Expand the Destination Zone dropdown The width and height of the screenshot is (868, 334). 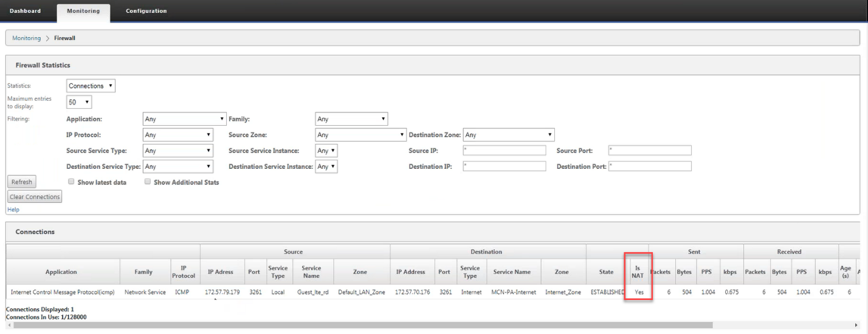click(x=509, y=135)
